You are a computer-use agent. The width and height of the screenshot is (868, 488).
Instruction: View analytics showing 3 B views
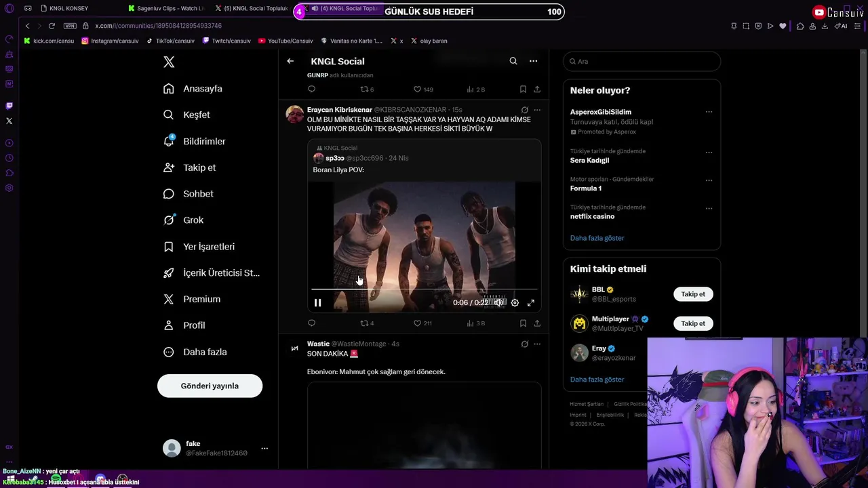[x=476, y=323]
